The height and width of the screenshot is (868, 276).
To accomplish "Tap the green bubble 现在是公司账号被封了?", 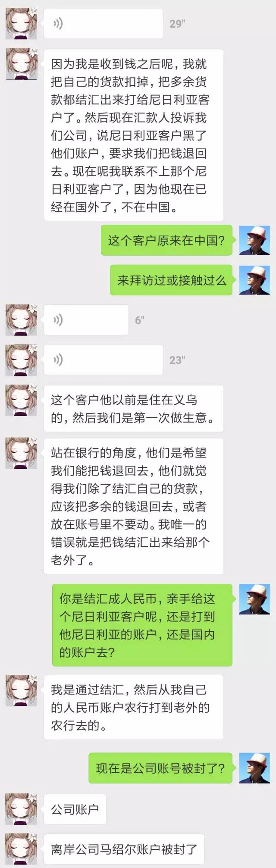I will 161,768.
